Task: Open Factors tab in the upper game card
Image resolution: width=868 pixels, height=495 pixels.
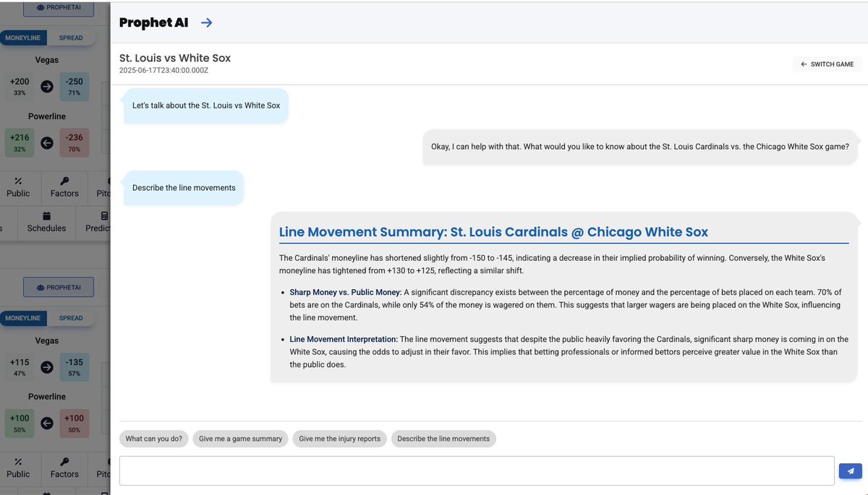Action: 64,187
